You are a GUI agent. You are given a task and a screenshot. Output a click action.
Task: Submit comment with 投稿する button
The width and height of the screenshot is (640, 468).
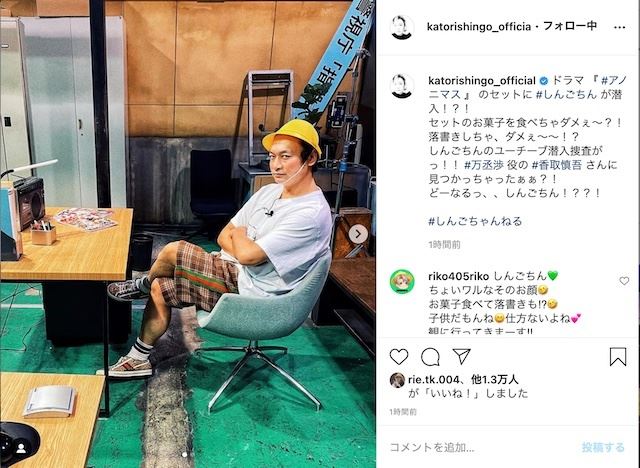click(603, 448)
